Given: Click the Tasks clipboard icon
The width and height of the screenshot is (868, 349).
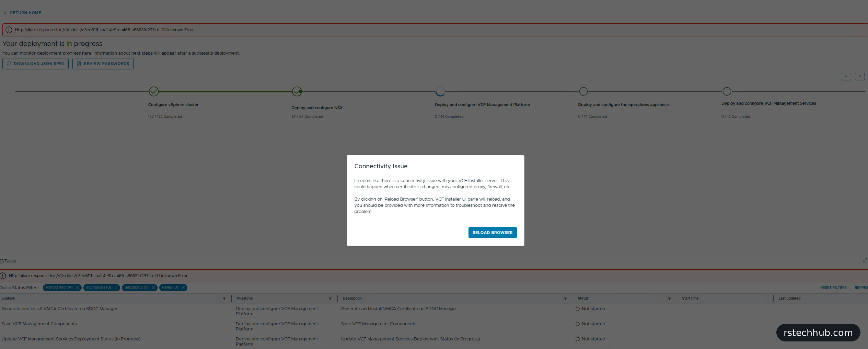Looking at the screenshot, I should click(x=2, y=261).
